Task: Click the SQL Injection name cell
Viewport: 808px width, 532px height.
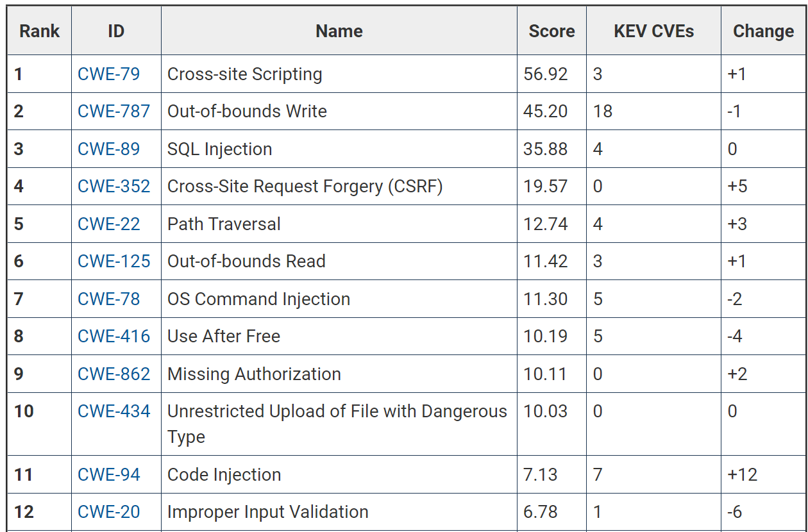Action: [219, 149]
